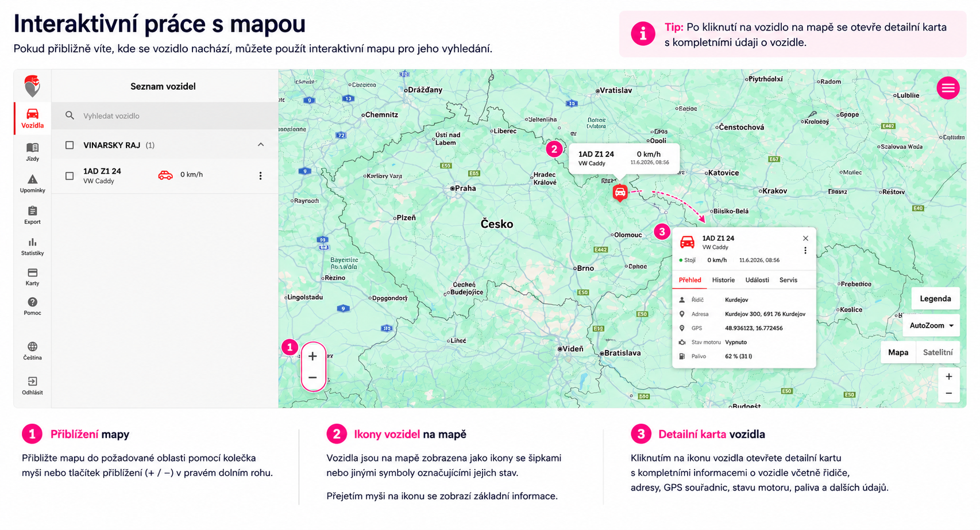Click the info icon in the Tip box

coord(643,34)
